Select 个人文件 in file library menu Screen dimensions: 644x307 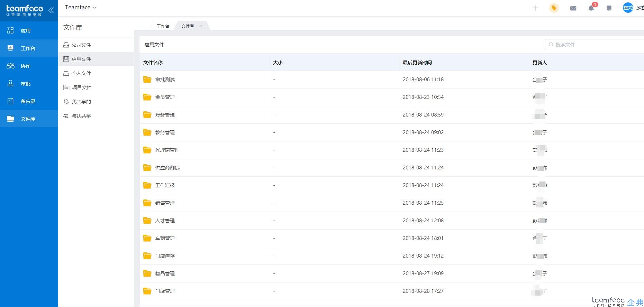coord(96,73)
